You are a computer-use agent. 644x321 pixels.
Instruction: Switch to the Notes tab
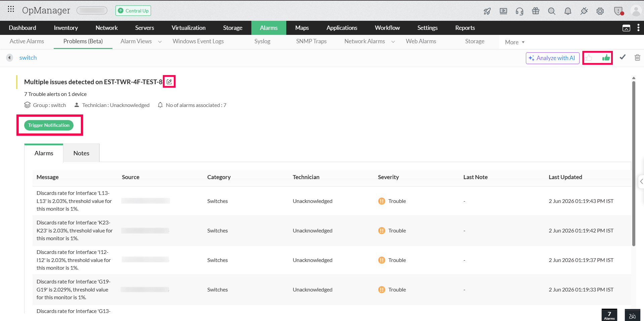pos(81,153)
